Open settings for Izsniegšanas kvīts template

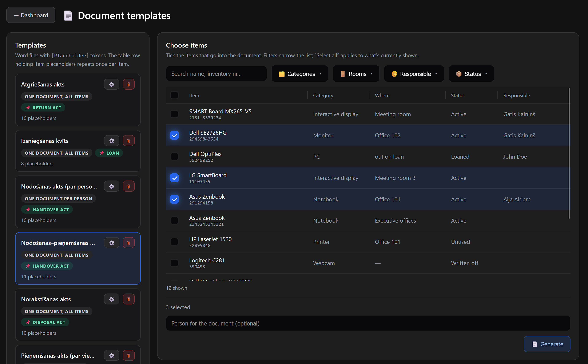(x=112, y=141)
